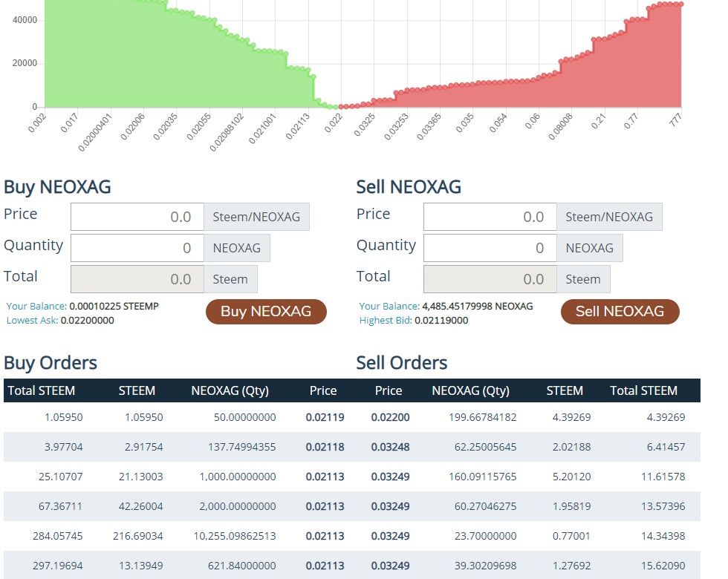
Task: Click Highest Bid value 0.02119000
Action: (x=441, y=320)
